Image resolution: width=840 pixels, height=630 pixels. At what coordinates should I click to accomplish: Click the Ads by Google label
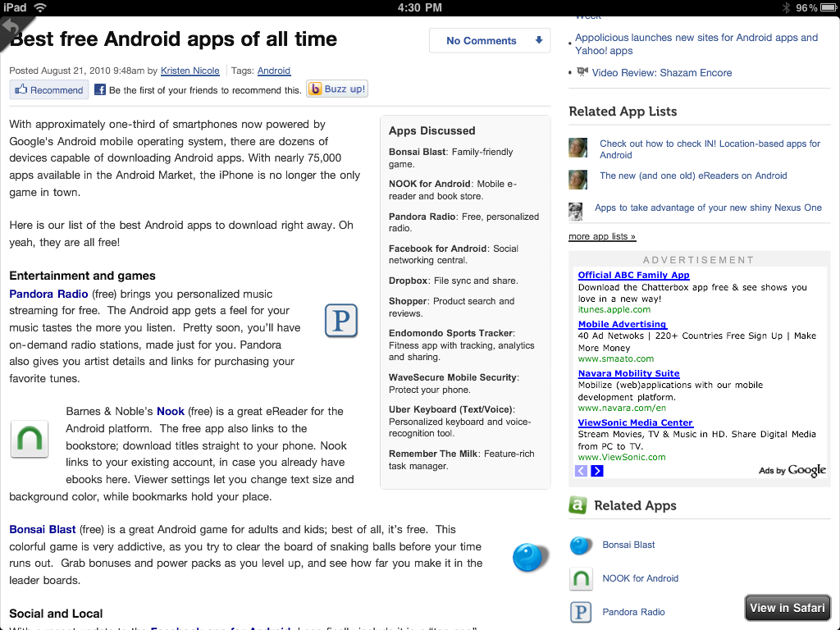[x=792, y=470]
